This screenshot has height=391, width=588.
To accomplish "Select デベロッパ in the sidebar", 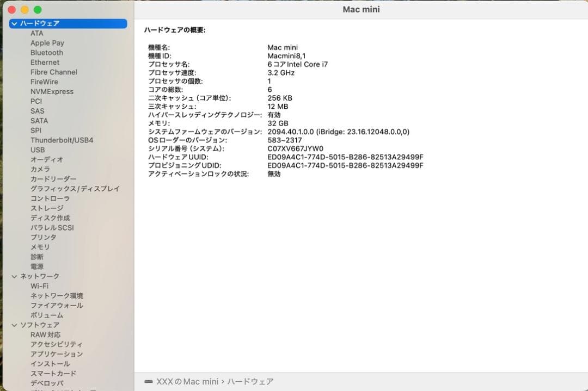I will click(x=47, y=383).
